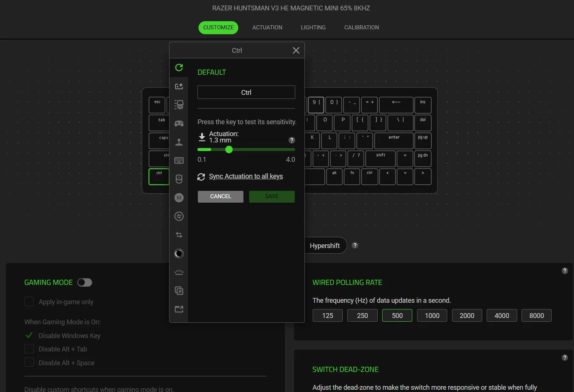
Task: Click the Hypershift button
Action: pyautogui.click(x=325, y=245)
